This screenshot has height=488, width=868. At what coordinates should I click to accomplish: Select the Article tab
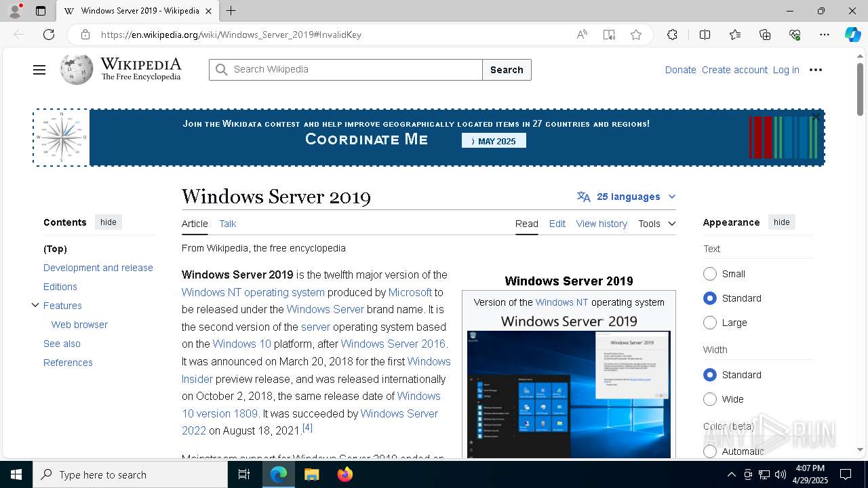(195, 224)
